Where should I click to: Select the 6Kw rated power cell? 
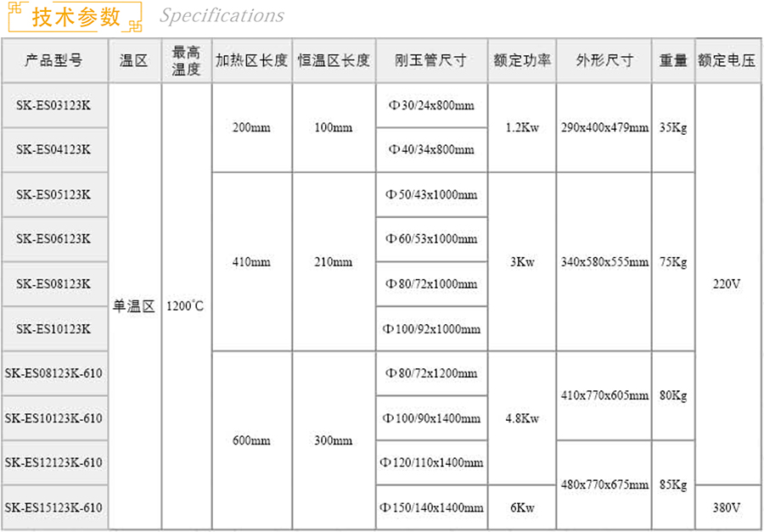pos(522,507)
